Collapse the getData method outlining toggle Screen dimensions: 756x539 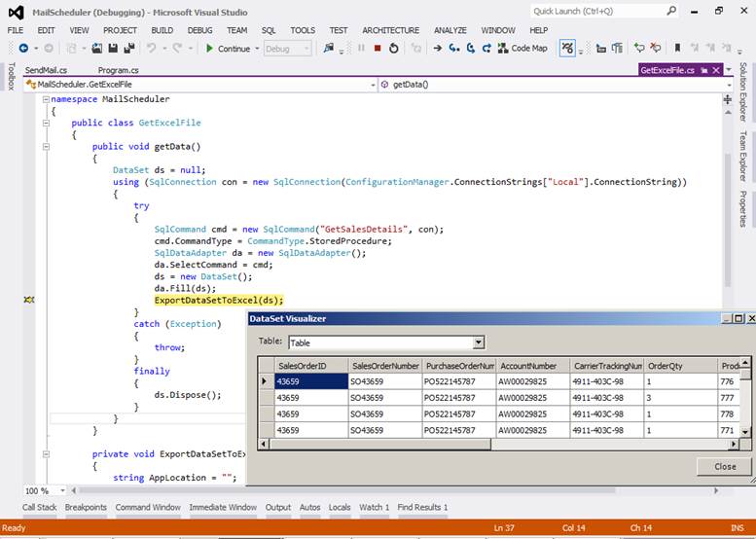45,146
